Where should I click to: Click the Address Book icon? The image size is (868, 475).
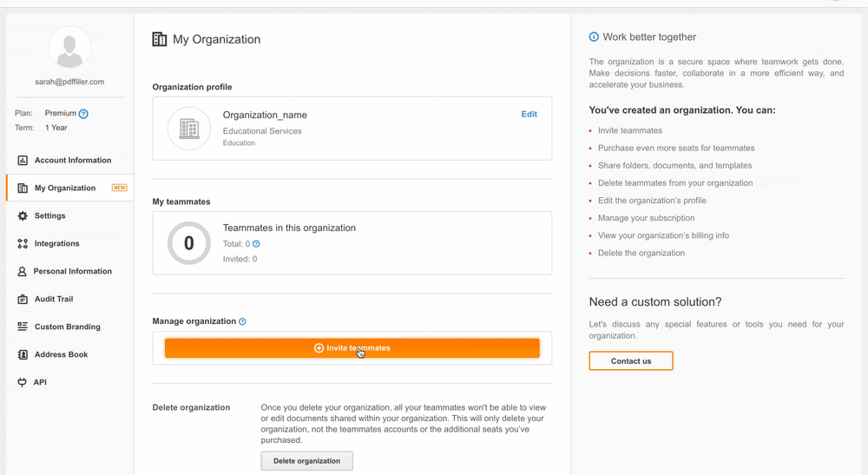[x=23, y=355]
